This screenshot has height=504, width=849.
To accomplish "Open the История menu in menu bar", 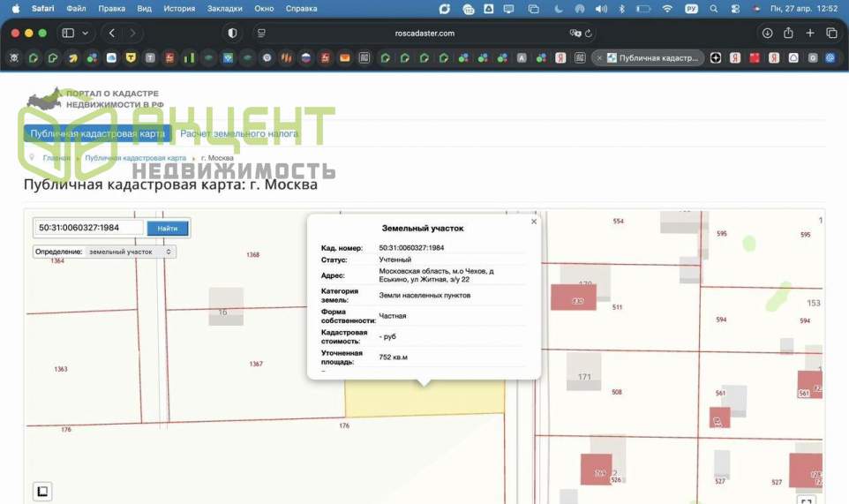I will click(179, 8).
